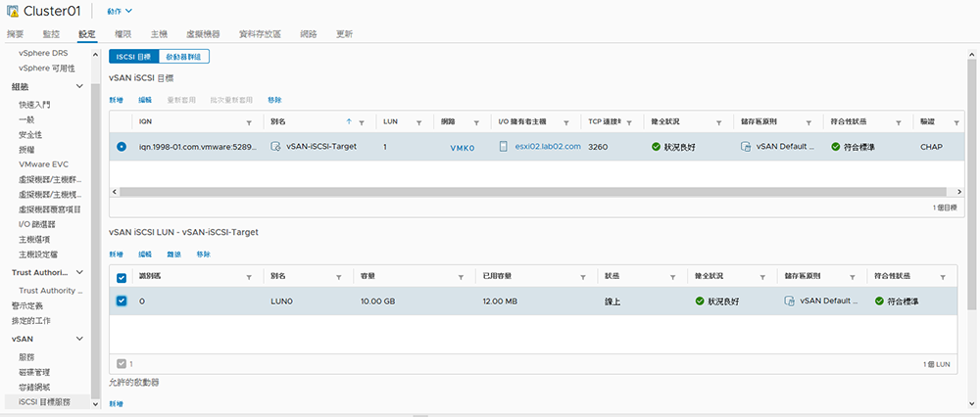
Task: Open the 更新 tab
Action: click(344, 34)
